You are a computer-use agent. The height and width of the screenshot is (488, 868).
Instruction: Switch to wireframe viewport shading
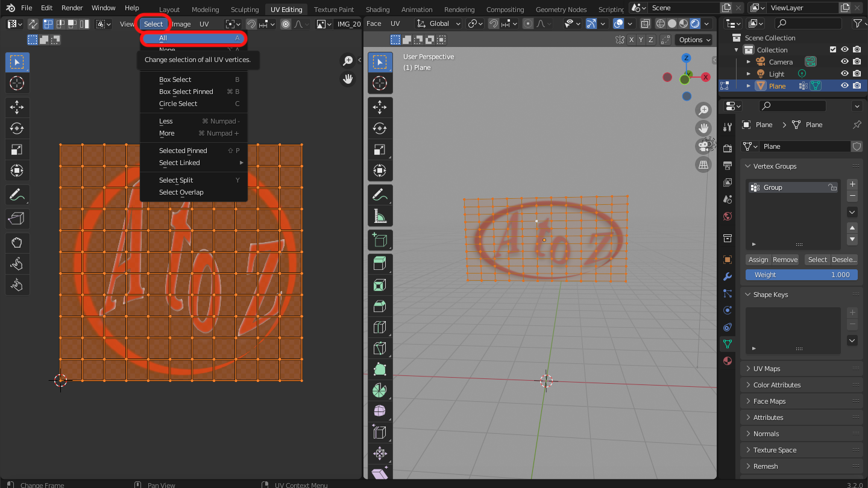tap(660, 23)
